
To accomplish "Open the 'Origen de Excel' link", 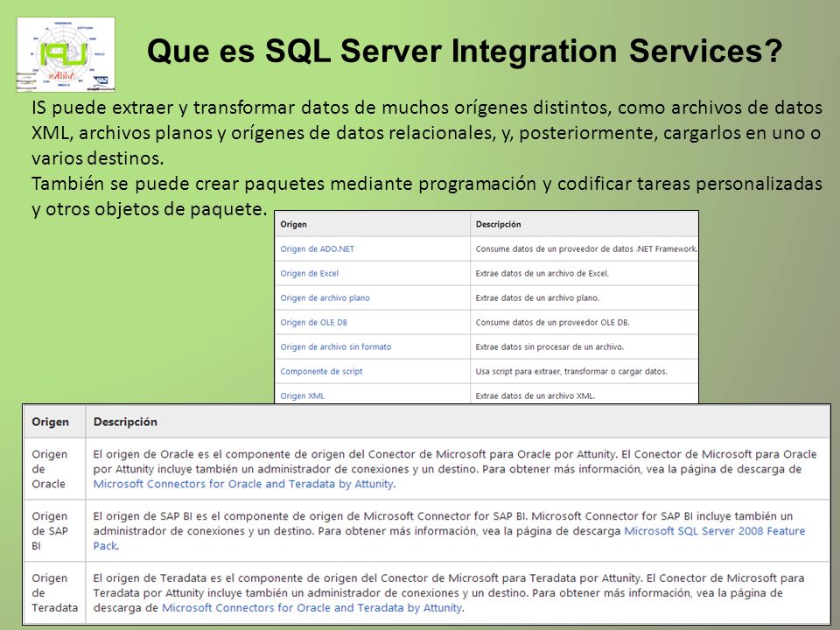I will (x=310, y=274).
